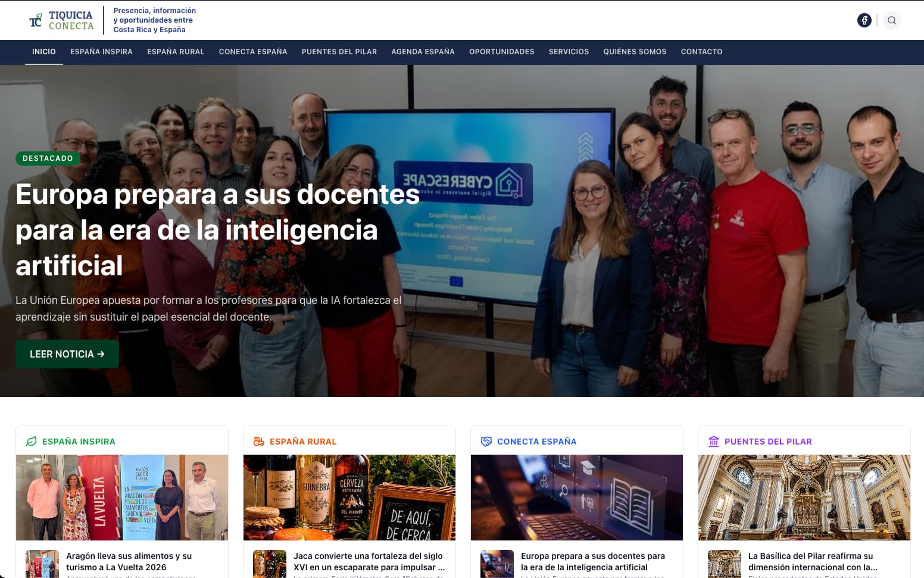Open España Rural in the navigation bar
The image size is (924, 578).
coord(176,52)
